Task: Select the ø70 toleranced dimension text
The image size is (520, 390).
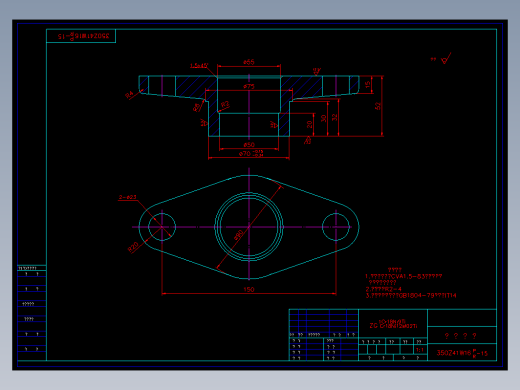Action: (251, 153)
